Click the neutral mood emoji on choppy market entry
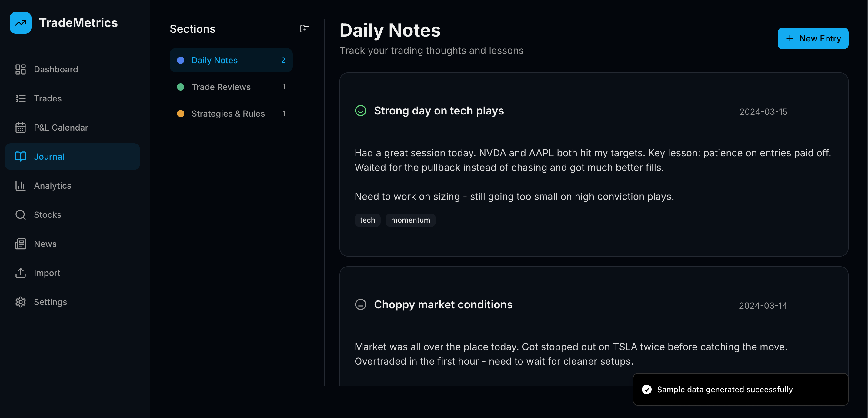 coord(360,304)
